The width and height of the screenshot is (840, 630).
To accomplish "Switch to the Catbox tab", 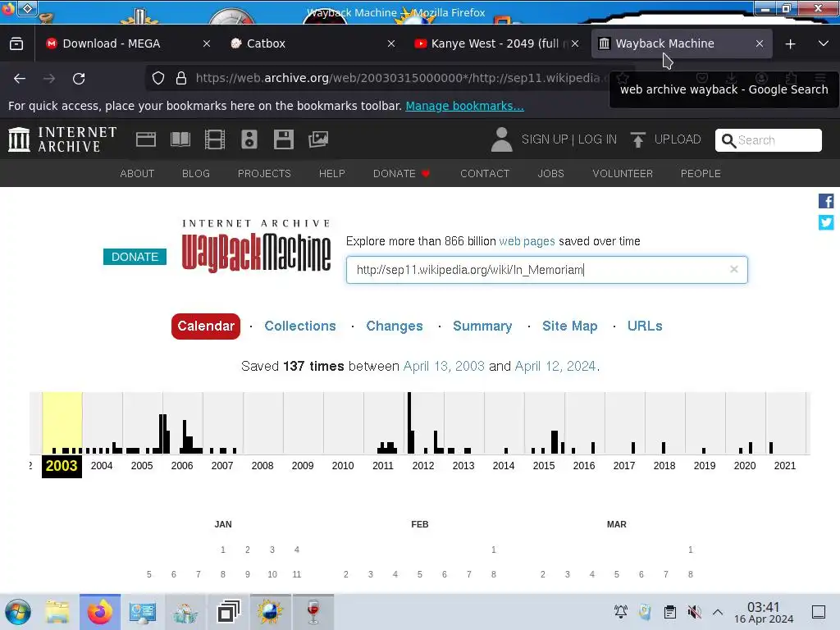I will pos(313,43).
